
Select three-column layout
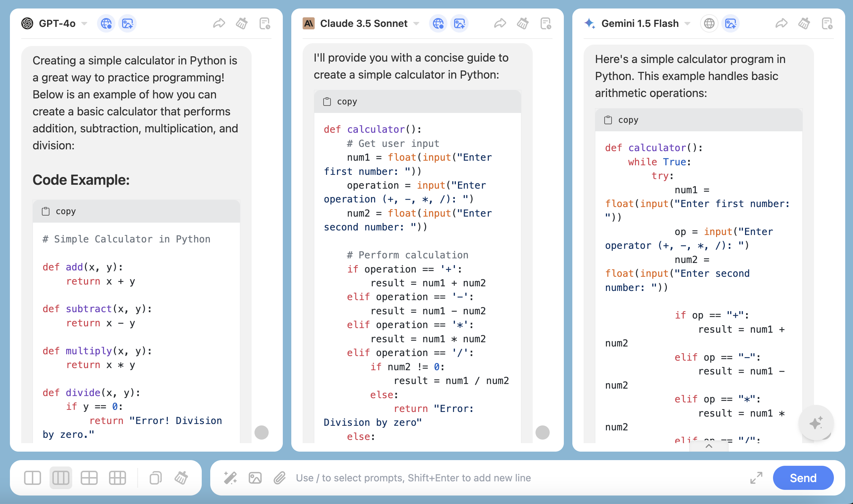(61, 478)
